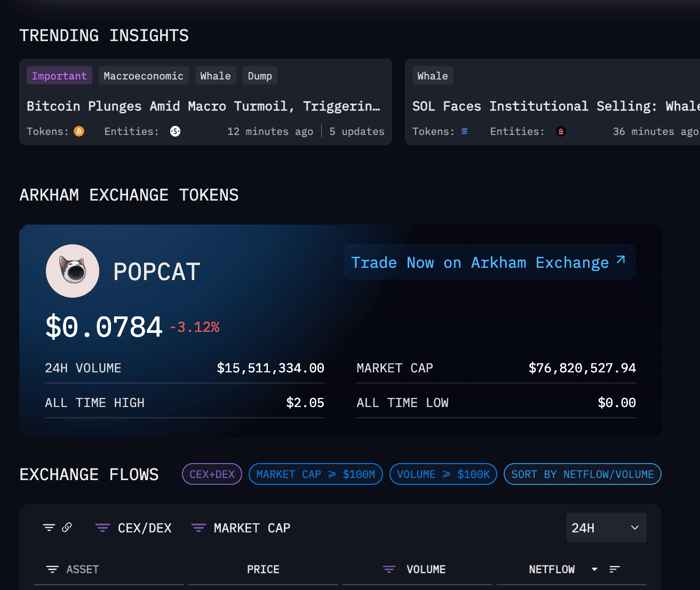
Task: Click the VOLUME column filter icon
Action: coord(389,570)
